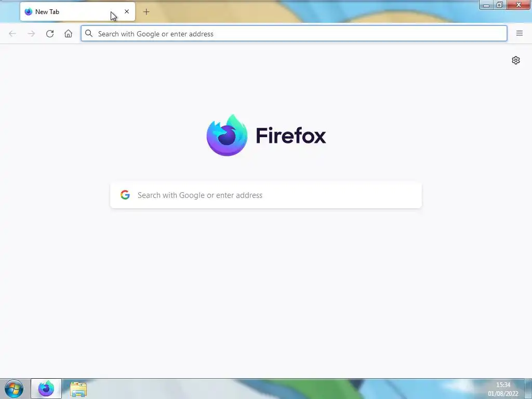Viewport: 532px width, 399px height.
Task: Select the New Tab tab
Action: [x=77, y=11]
